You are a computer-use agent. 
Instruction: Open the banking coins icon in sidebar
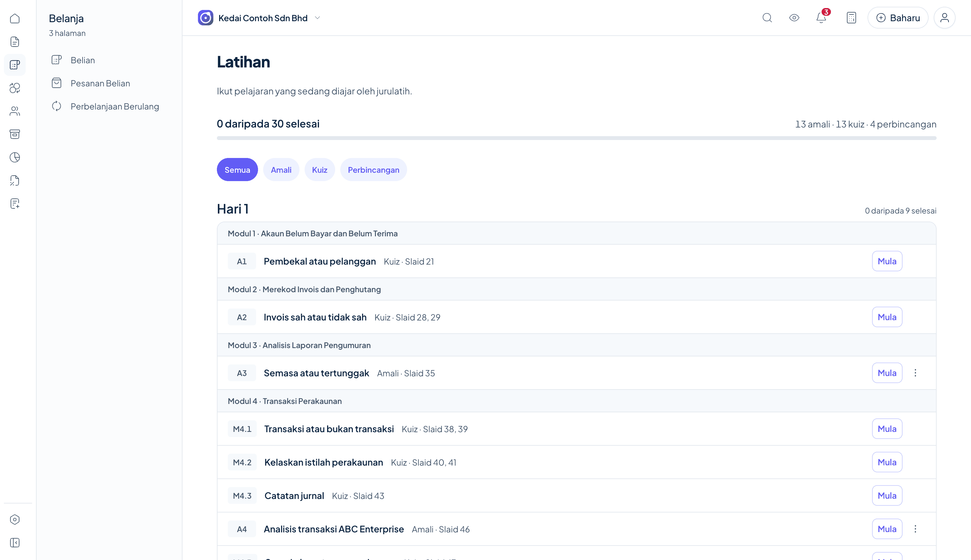point(15,88)
